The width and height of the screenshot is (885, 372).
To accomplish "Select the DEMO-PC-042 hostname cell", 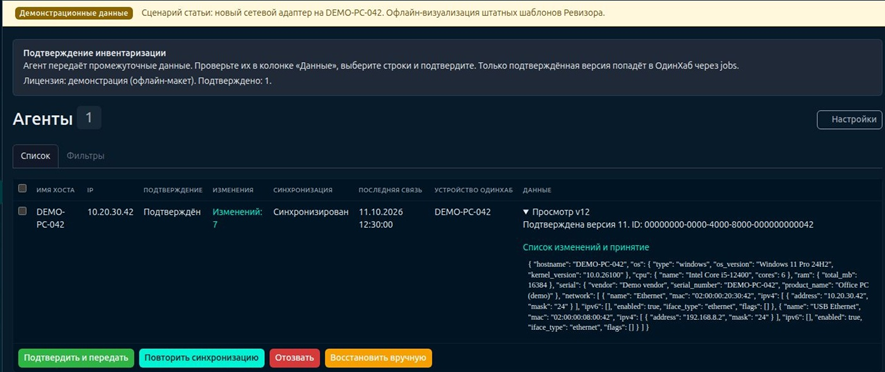I will [x=51, y=218].
